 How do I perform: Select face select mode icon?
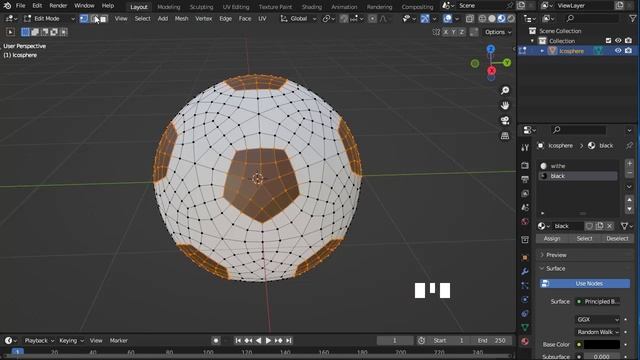pos(103,19)
